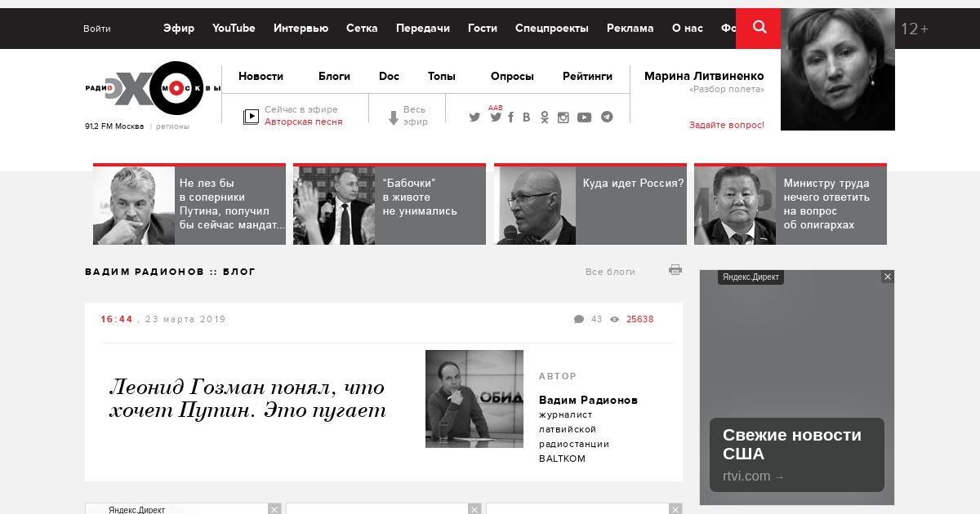Viewport: 980px width, 514px height.
Task: Open the Гости menu item
Action: pos(483,28)
